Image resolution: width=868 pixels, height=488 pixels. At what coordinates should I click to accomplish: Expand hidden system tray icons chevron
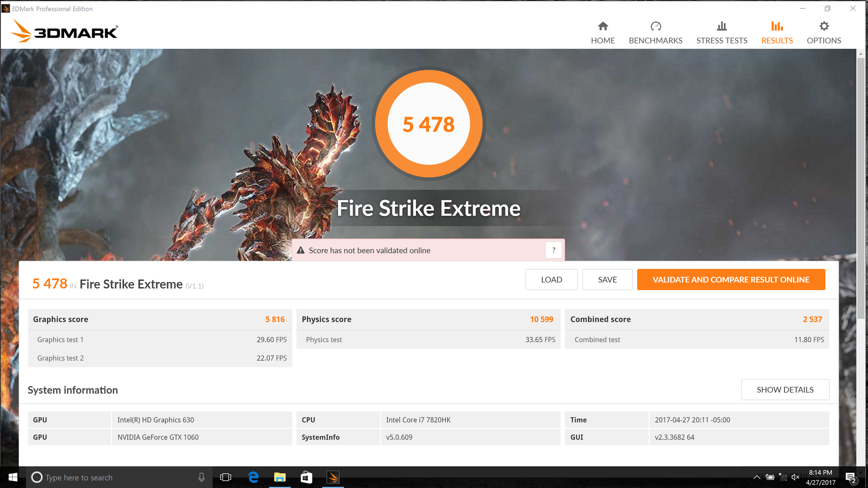pyautogui.click(x=757, y=477)
